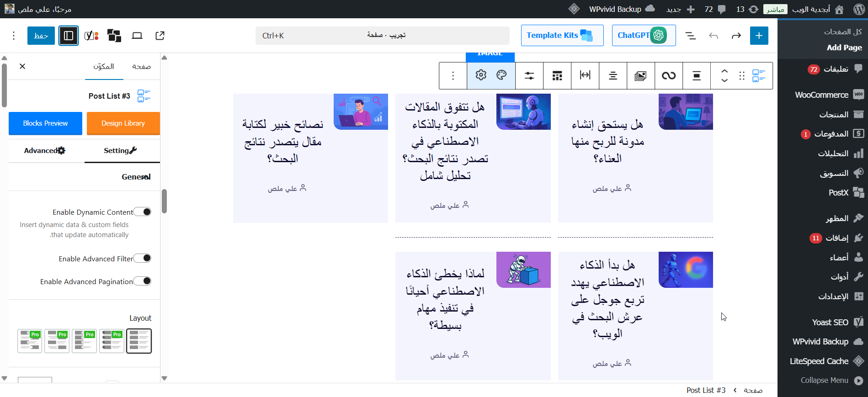Open editor options three-dot menu beside save
The height and width of the screenshot is (397, 868).
tap(14, 36)
